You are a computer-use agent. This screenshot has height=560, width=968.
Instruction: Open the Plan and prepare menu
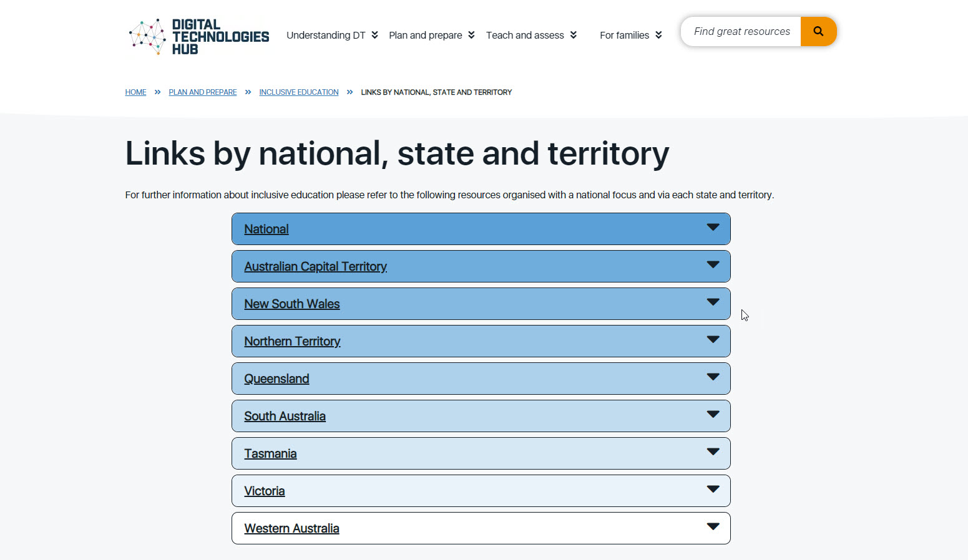pyautogui.click(x=431, y=36)
